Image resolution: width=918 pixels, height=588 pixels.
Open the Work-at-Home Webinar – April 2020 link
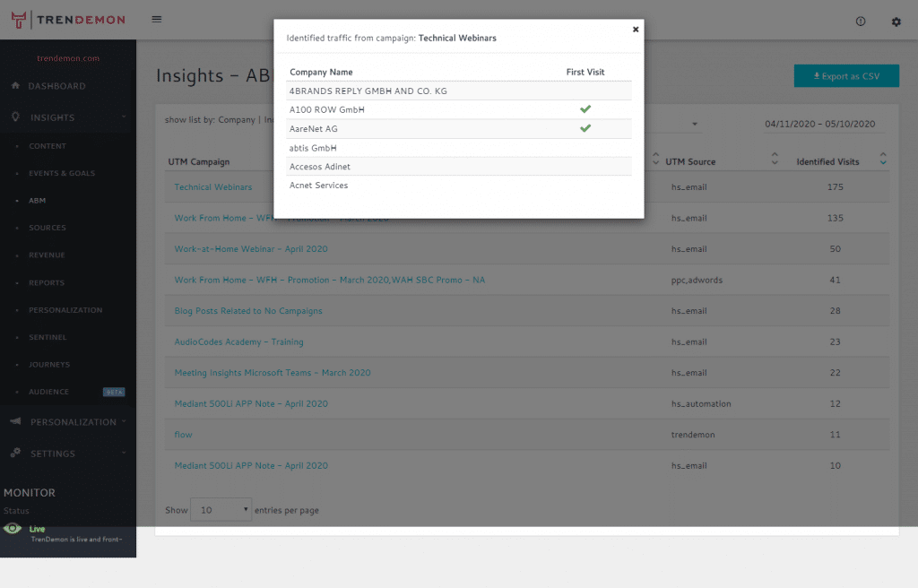click(251, 249)
